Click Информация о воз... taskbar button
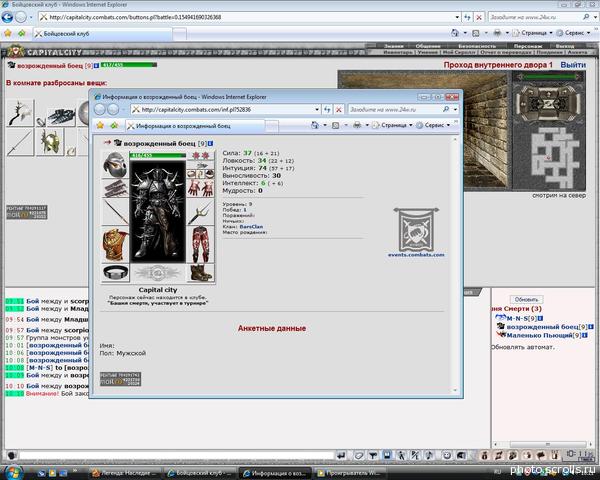 click(275, 473)
